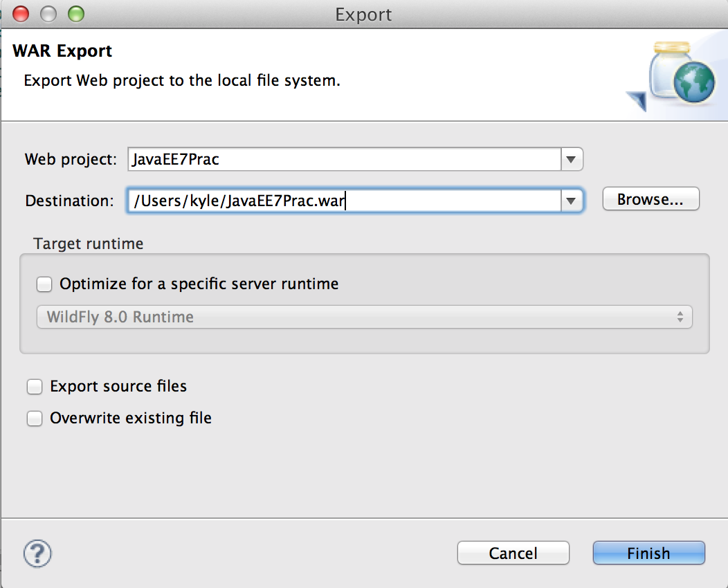Focus the Destination path text field

tap(344, 201)
